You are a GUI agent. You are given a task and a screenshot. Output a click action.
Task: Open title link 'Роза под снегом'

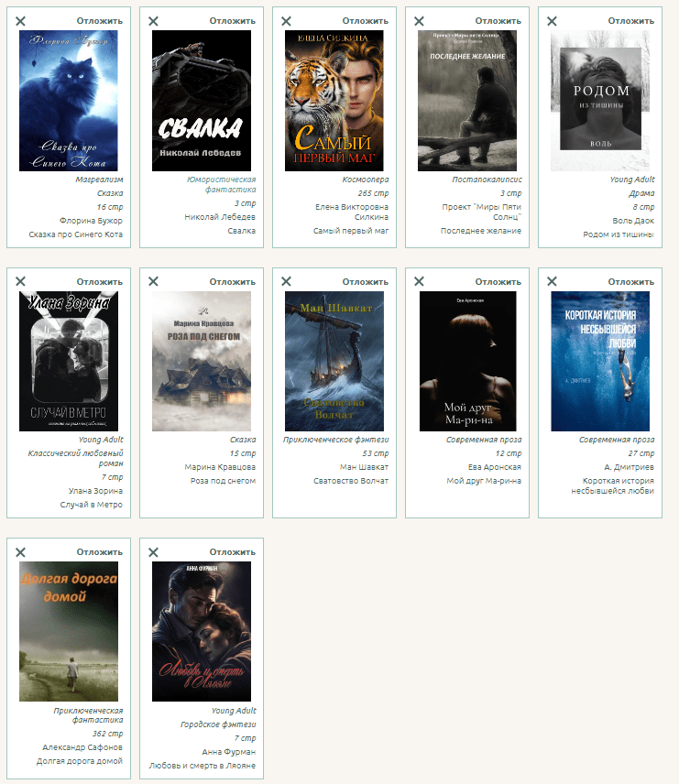point(224,480)
